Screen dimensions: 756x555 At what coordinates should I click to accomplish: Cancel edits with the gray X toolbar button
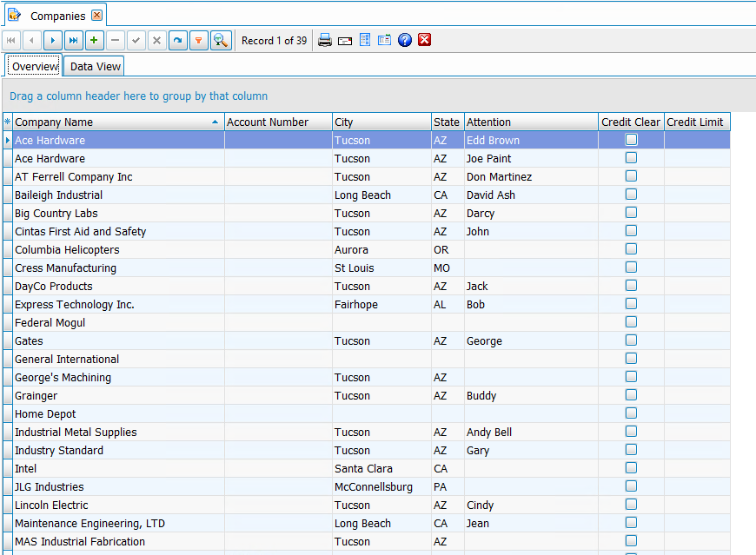pyautogui.click(x=156, y=41)
